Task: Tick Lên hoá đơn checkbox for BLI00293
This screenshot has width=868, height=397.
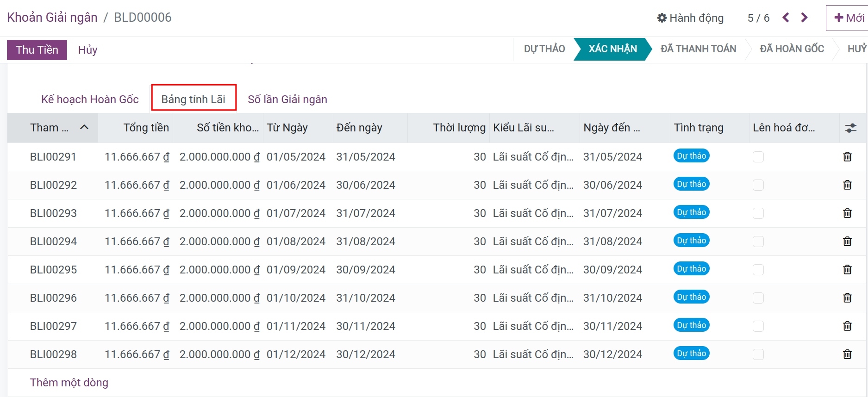Action: coord(758,213)
